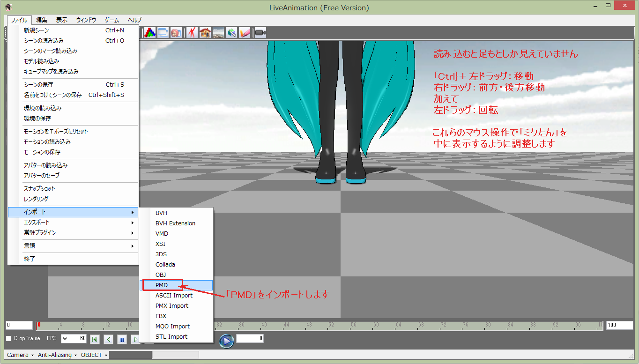Click the video camera toolbar icon
Viewport: 639px width, 364px height.
click(x=260, y=32)
